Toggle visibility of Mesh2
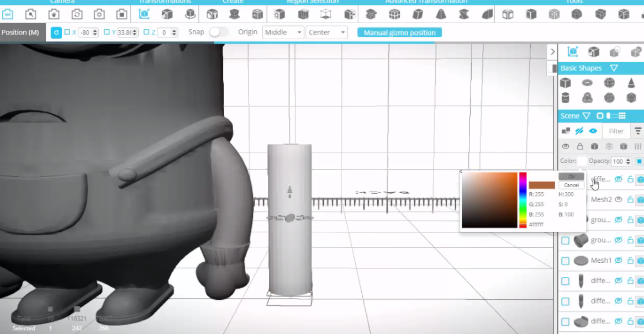Image resolution: width=644 pixels, height=334 pixels. 619,199
